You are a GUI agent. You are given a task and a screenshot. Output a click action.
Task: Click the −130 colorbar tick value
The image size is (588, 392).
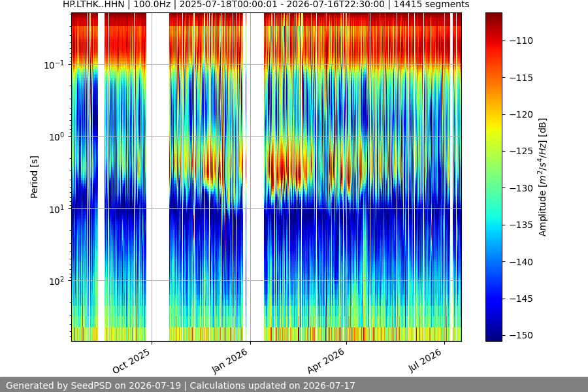[x=521, y=188]
